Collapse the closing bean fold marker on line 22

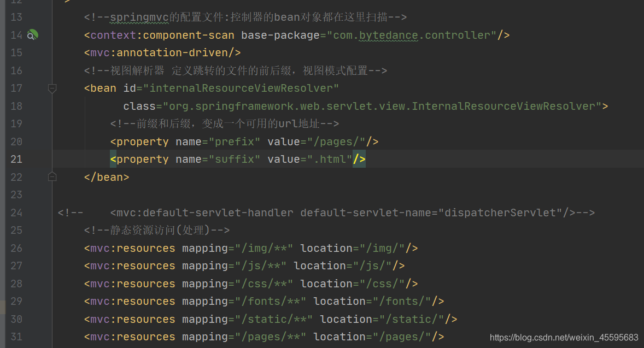pos(52,177)
